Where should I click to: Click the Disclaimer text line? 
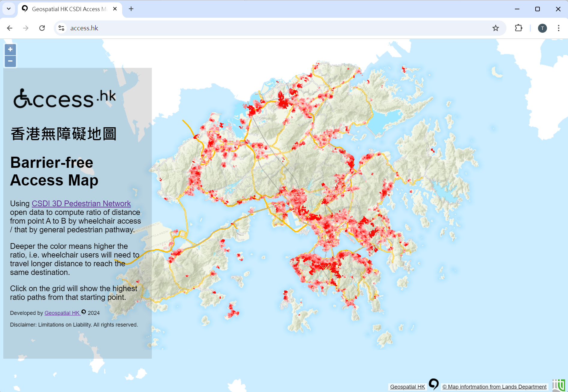point(74,325)
